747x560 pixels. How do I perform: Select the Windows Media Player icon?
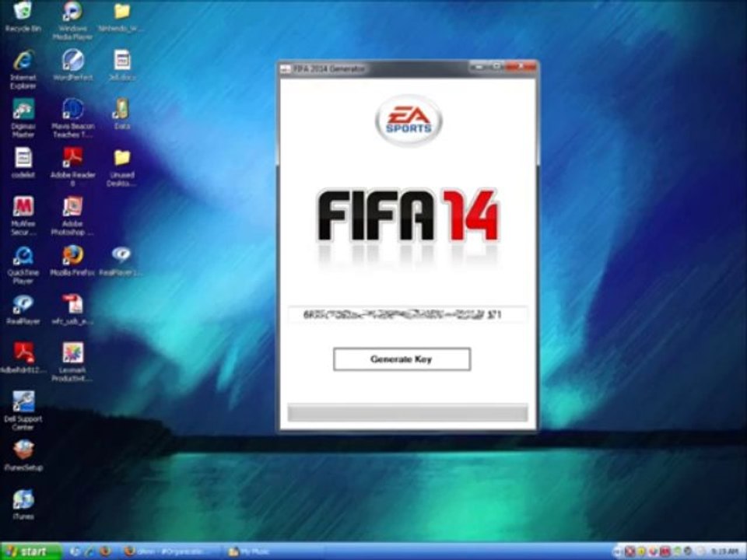coord(72,20)
